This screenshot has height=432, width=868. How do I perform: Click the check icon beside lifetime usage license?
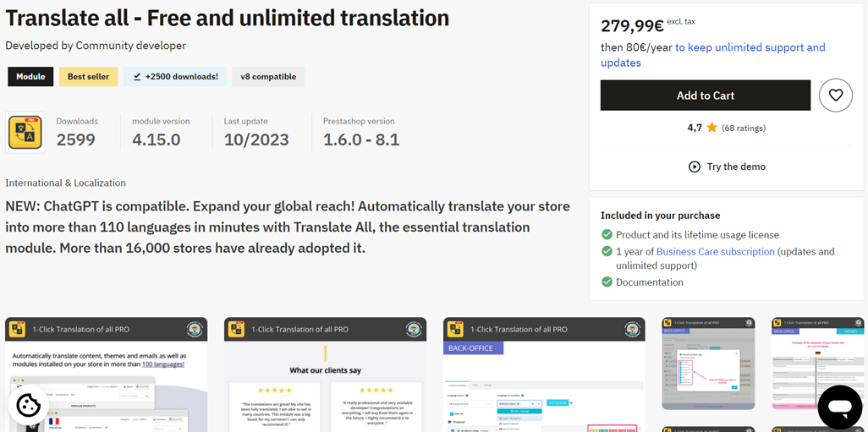(x=607, y=234)
